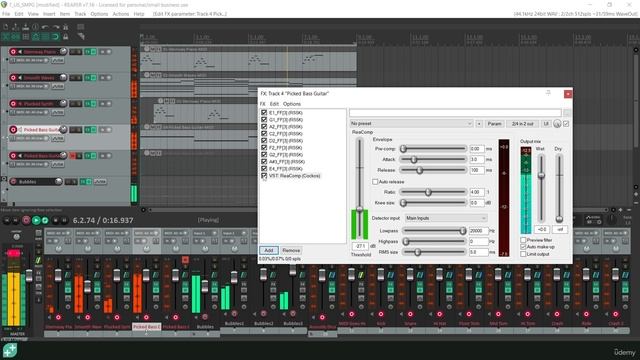Click the Pause button in the transport

tap(64, 220)
